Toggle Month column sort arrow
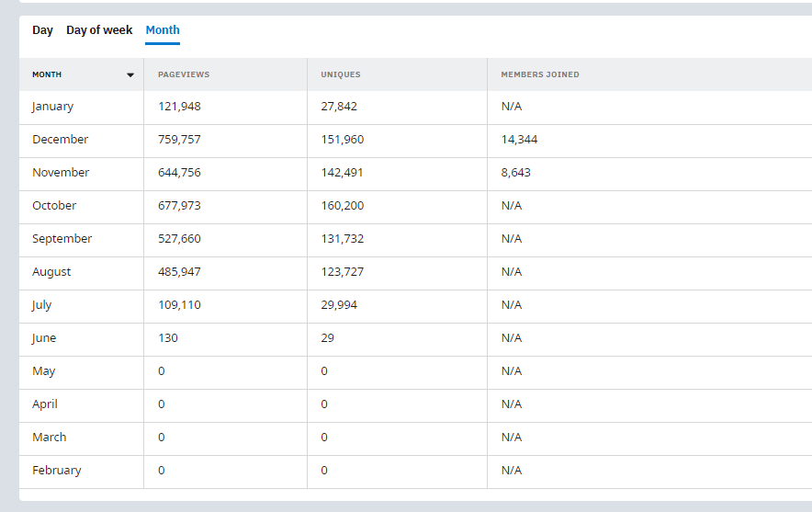Screen dimensions: 812x512 (130, 75)
